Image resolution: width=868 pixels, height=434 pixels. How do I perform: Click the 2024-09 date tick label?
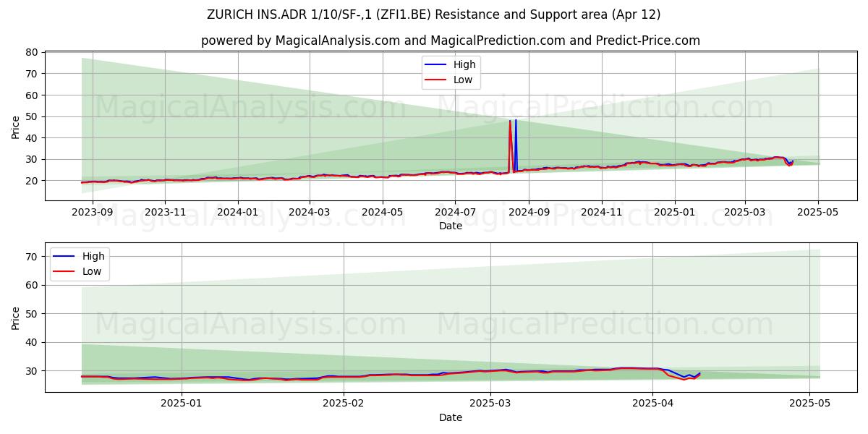pyautogui.click(x=529, y=212)
